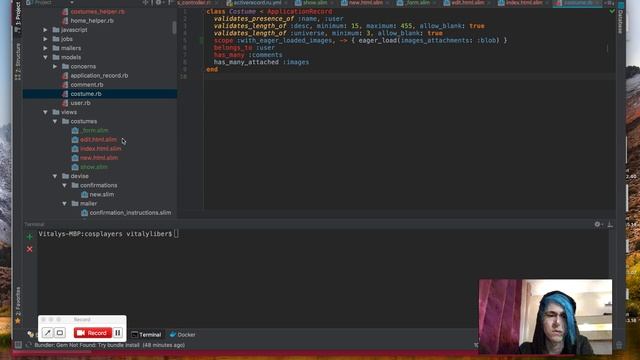Open home_helper.rb in the project tree
Image resolution: width=640 pixels, height=360 pixels.
pyautogui.click(x=92, y=20)
